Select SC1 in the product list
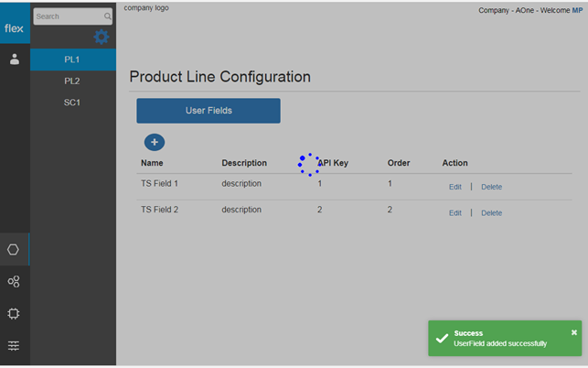Image resolution: width=588 pixels, height=368 pixels. 73,103
